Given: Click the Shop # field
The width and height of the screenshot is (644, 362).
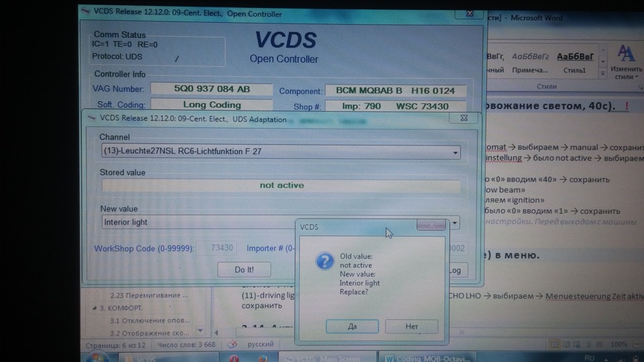Looking at the screenshot, I should point(396,107).
